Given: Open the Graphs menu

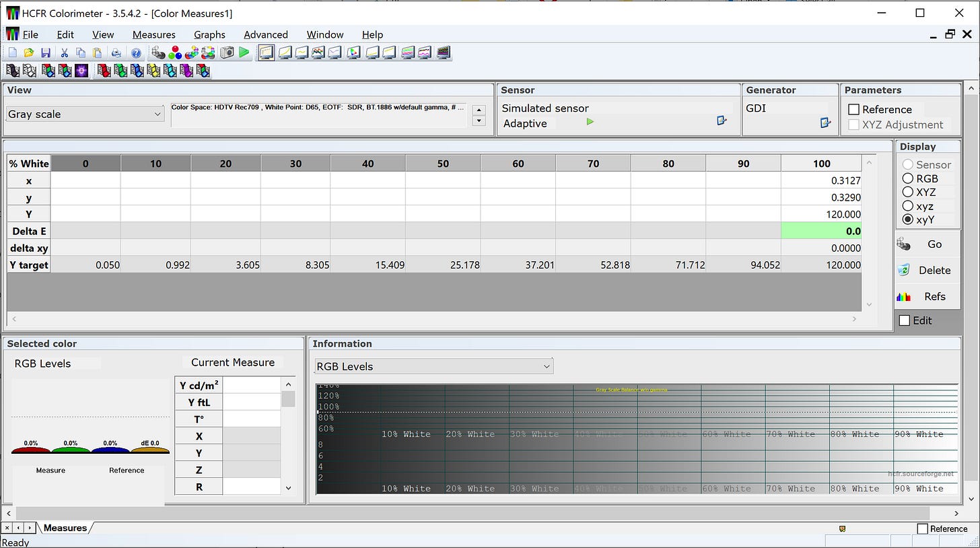Looking at the screenshot, I should [x=209, y=34].
